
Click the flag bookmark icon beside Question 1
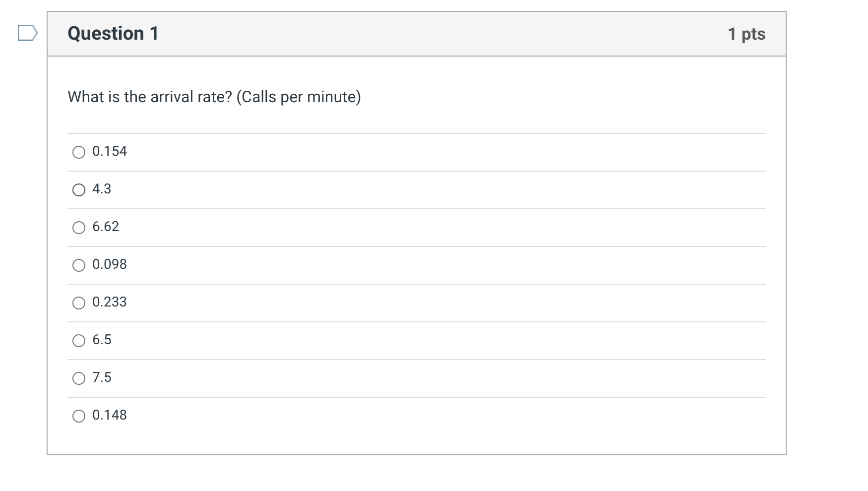point(28,33)
